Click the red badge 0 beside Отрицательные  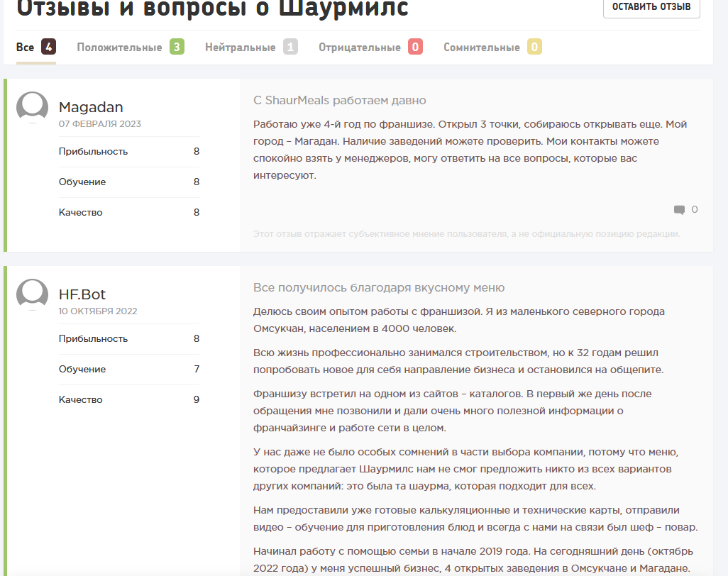pyautogui.click(x=416, y=47)
